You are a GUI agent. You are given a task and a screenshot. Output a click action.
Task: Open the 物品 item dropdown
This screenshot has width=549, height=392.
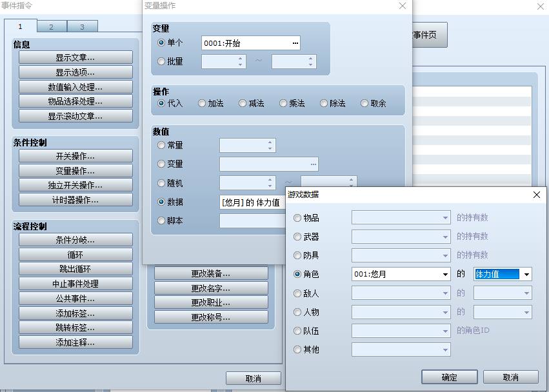[x=401, y=217]
